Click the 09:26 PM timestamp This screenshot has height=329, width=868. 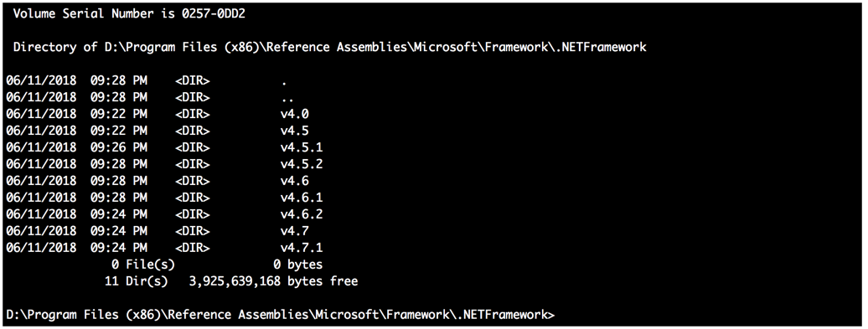point(118,147)
